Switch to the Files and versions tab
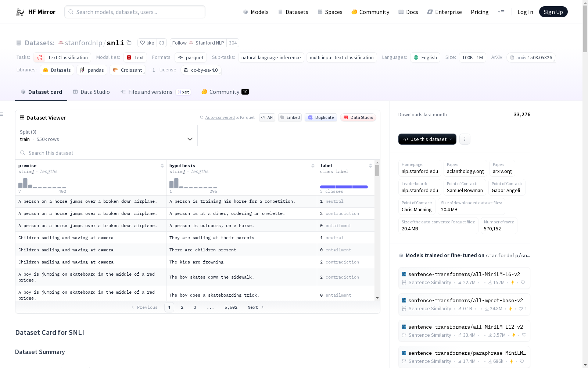588x368 pixels. (150, 92)
